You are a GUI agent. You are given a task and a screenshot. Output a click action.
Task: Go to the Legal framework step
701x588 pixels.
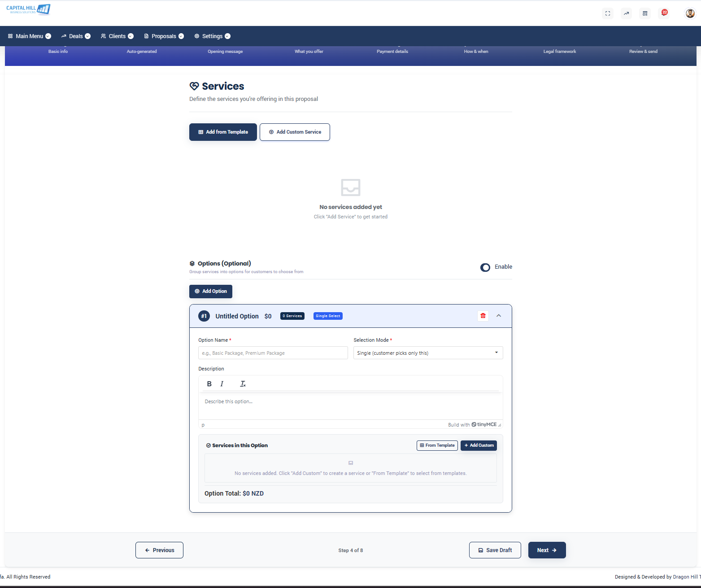[x=560, y=52]
